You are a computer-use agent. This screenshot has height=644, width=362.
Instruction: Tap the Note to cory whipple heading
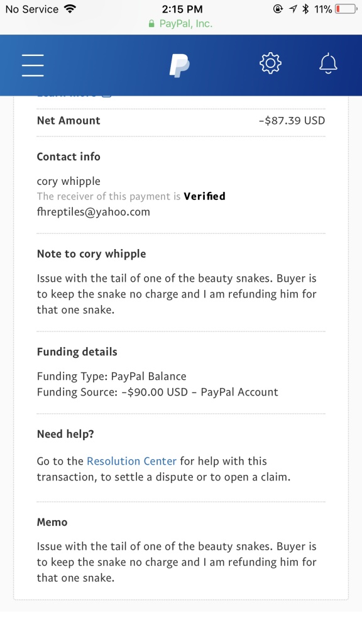point(91,254)
